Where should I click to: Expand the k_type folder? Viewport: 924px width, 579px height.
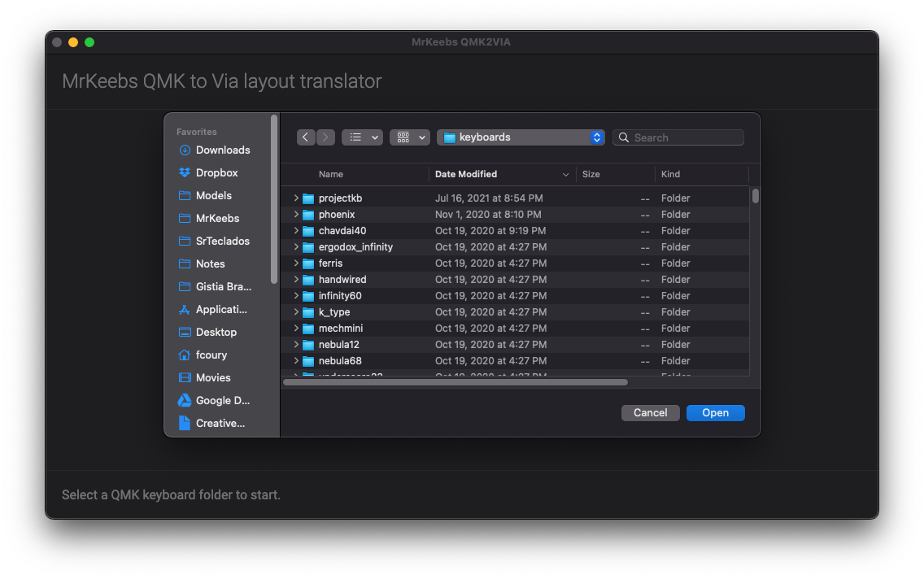click(x=296, y=312)
